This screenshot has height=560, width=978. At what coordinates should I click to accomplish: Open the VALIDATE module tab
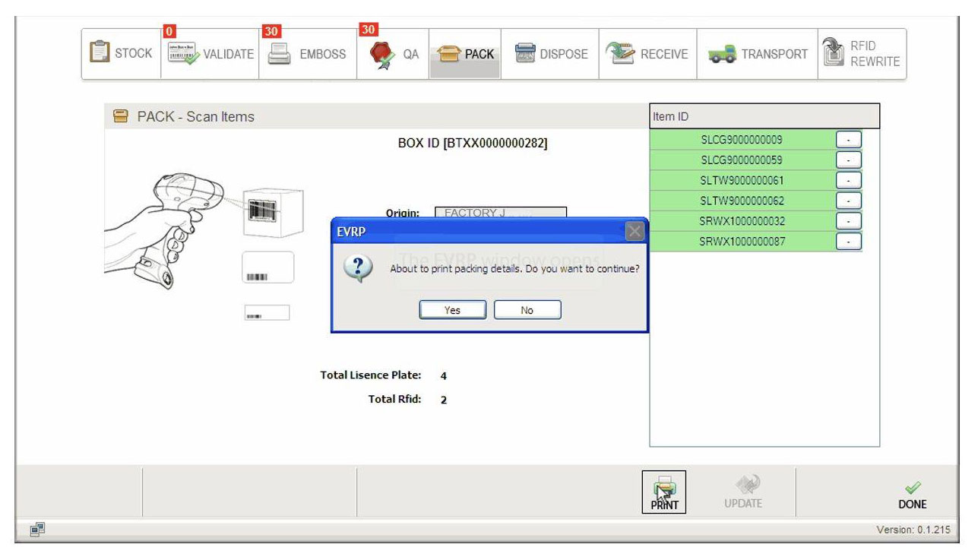210,54
